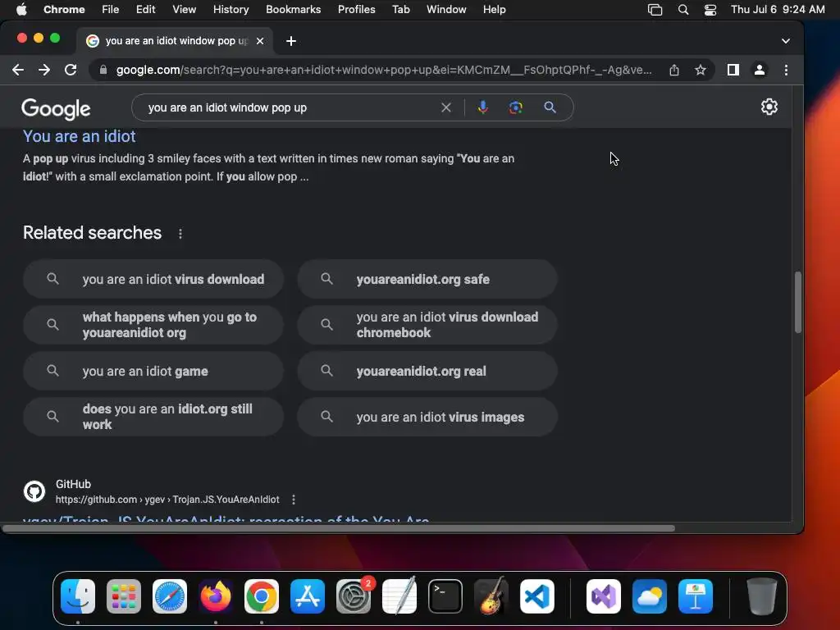Click the share page icon in address bar
This screenshot has width=840, height=630.
(x=674, y=70)
